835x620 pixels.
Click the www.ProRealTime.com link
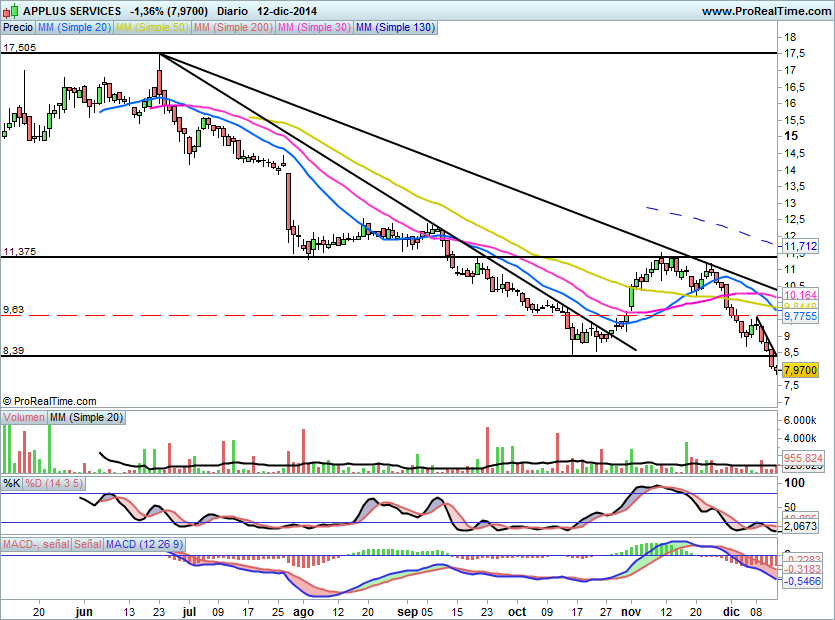pyautogui.click(x=766, y=11)
